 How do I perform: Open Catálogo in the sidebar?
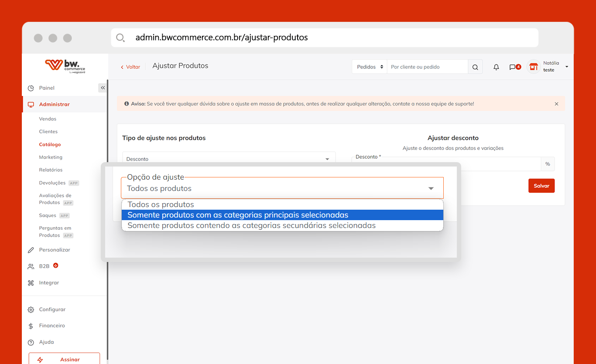point(50,144)
